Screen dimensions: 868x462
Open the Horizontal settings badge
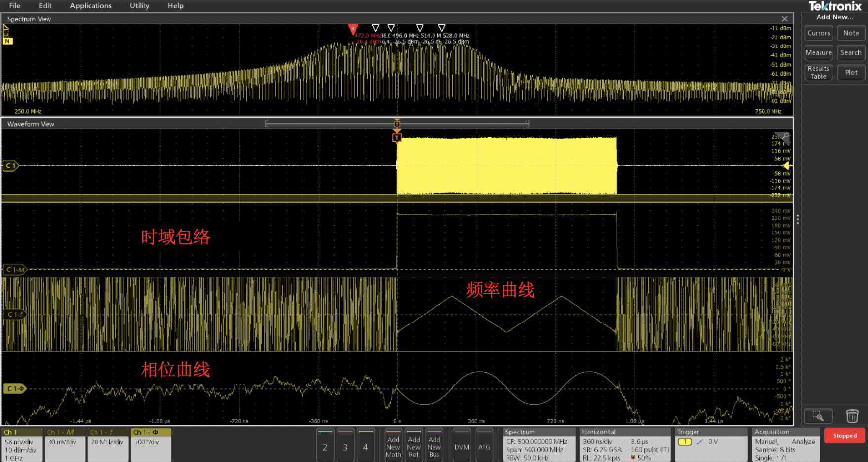click(626, 445)
